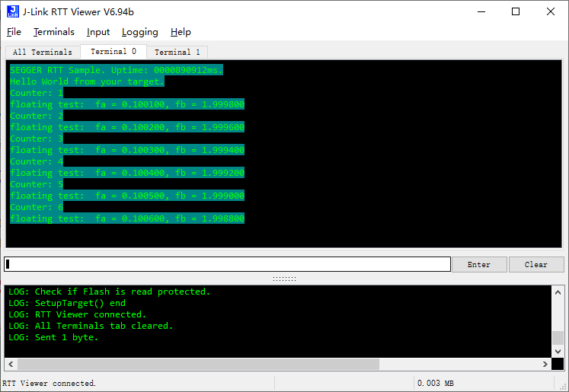The image size is (569, 392).
Task: Click the line with fa = 0.100600
Action: (127, 218)
